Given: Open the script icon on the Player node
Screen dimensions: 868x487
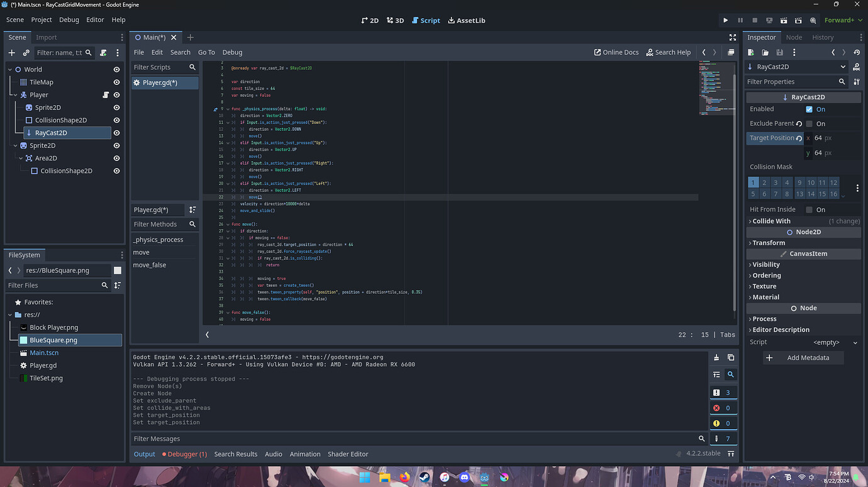Looking at the screenshot, I should pyautogui.click(x=106, y=95).
